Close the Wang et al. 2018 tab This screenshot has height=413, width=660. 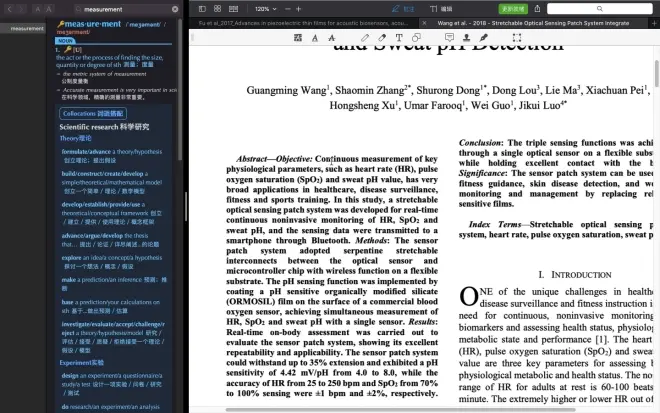[x=424, y=23]
